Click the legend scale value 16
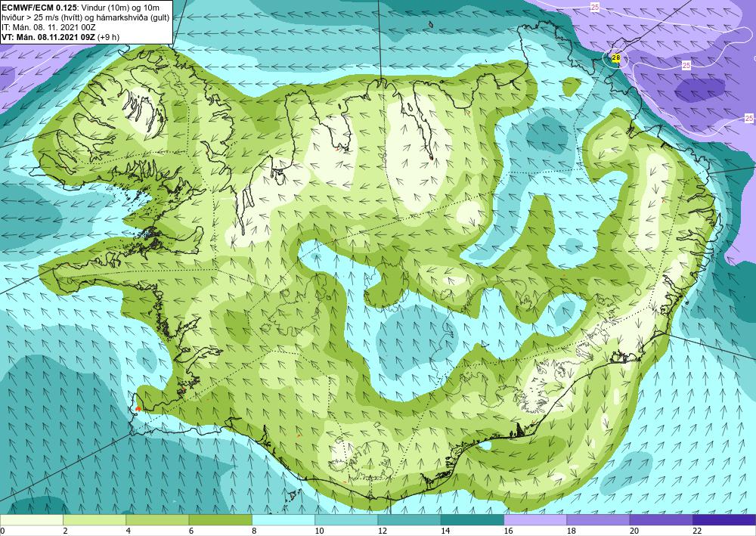Viewport: 756px width, 536px height. 509,531
